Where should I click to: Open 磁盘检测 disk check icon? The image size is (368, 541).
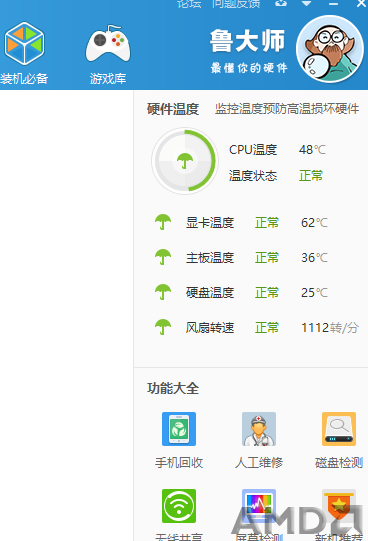point(339,429)
